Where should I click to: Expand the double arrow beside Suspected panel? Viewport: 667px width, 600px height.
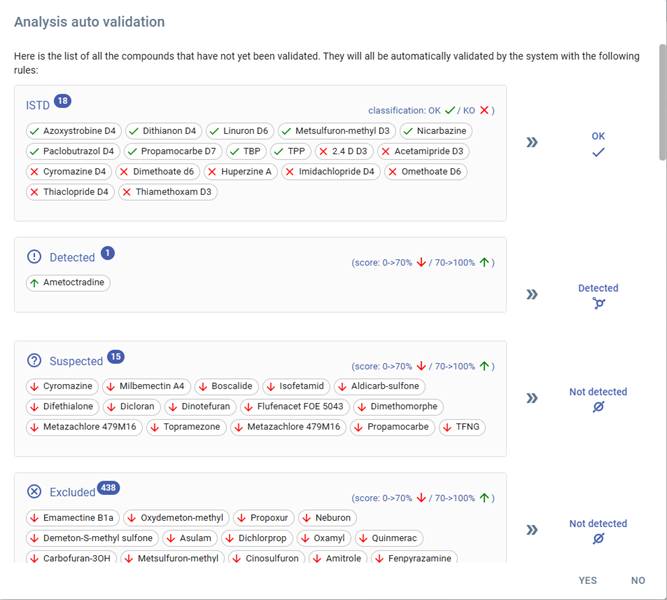(532, 398)
